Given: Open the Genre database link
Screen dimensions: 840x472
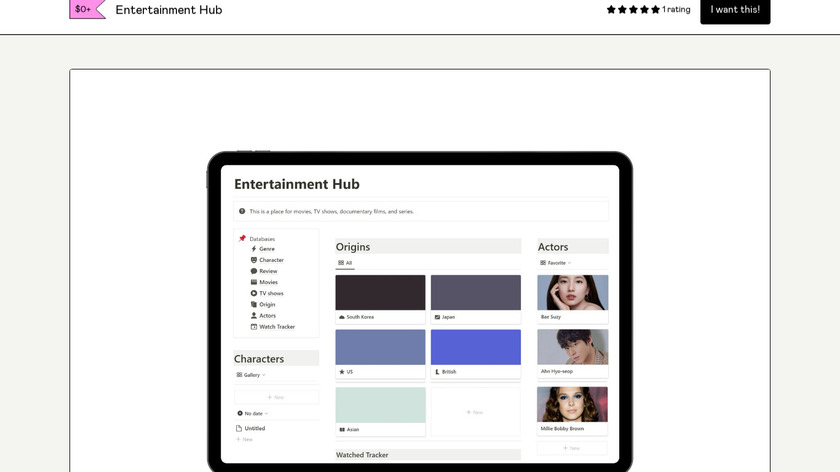Looking at the screenshot, I should (x=267, y=249).
